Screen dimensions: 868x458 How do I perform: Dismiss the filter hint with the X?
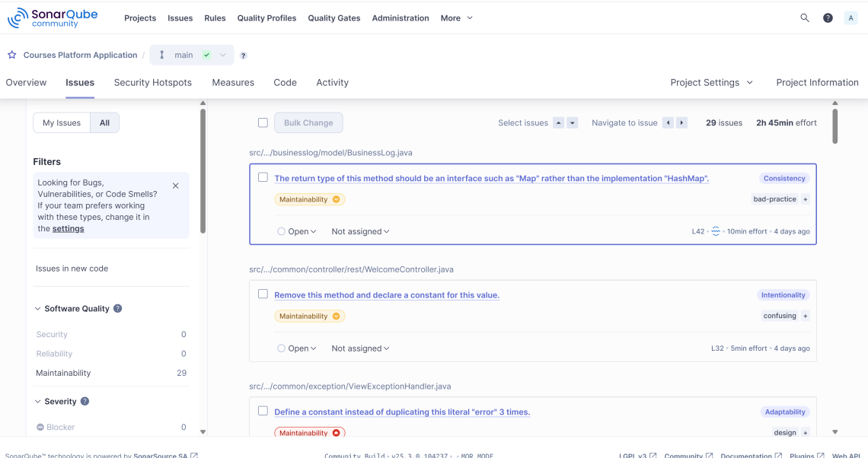[x=175, y=185]
